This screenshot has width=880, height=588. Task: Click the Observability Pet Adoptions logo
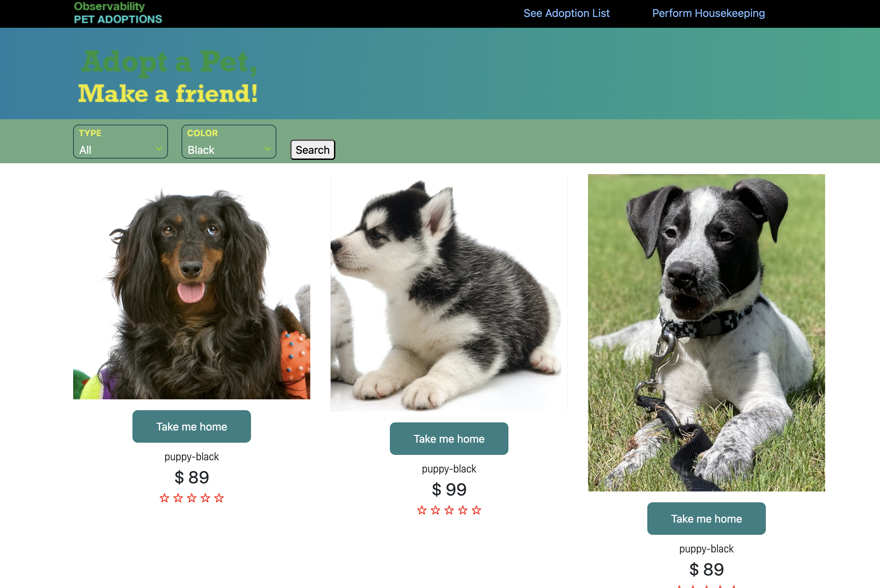[x=118, y=13]
